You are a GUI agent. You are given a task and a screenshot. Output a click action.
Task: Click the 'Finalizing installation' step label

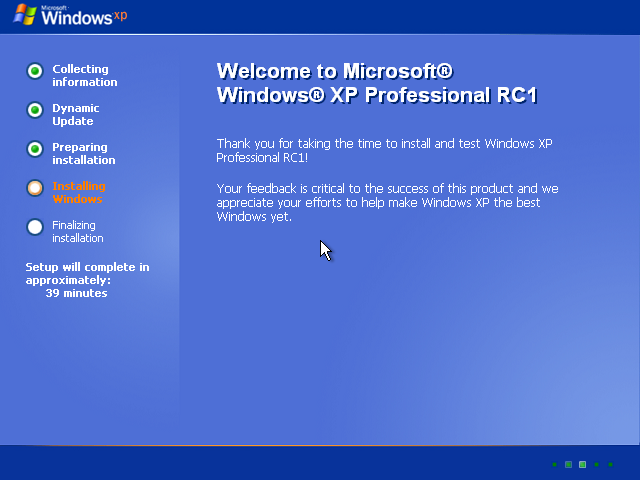tap(78, 231)
